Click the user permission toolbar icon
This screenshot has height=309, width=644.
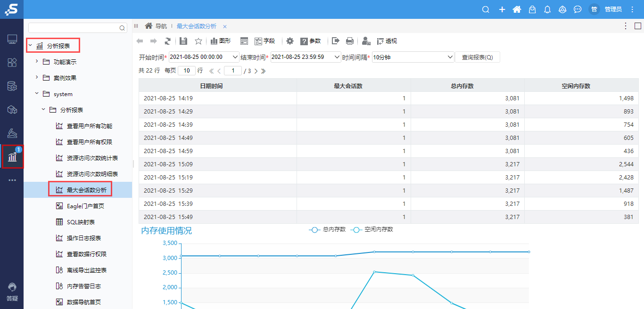(x=366, y=41)
